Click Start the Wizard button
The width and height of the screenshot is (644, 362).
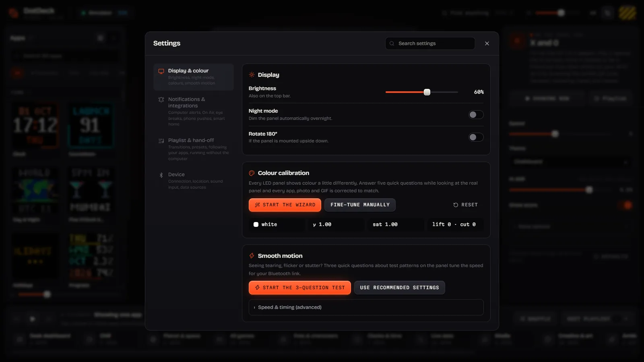pyautogui.click(x=285, y=205)
